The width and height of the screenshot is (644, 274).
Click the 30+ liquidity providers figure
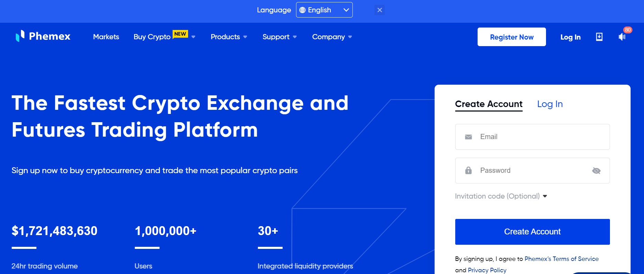[268, 231]
